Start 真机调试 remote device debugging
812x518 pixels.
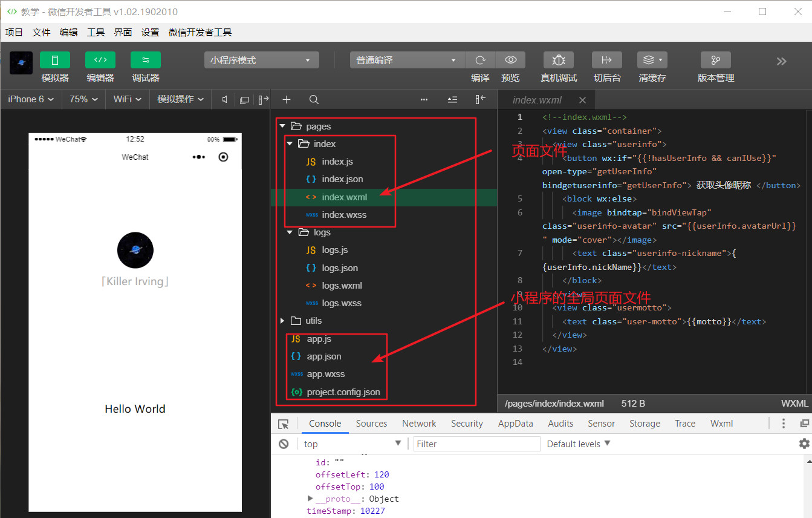(559, 60)
